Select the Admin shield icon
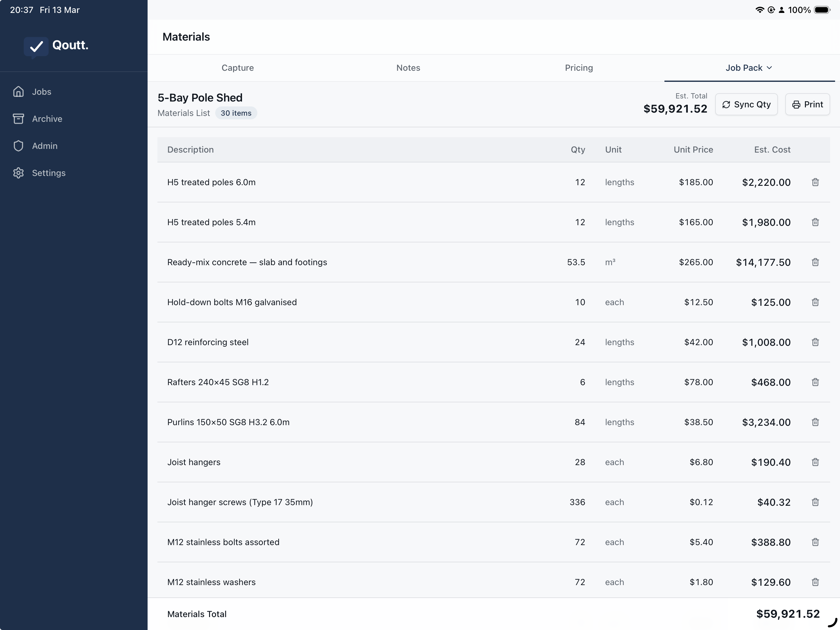 pos(19,146)
